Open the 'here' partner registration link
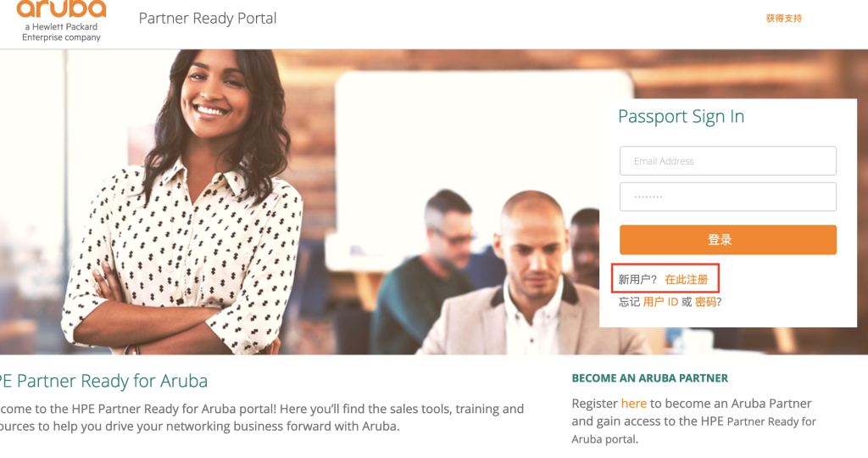 click(x=634, y=403)
